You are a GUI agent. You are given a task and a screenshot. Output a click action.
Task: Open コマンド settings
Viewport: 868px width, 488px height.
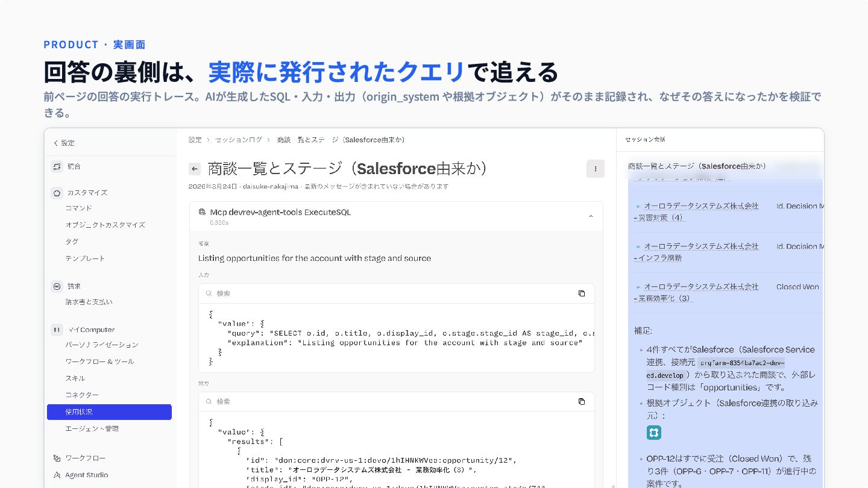click(79, 208)
